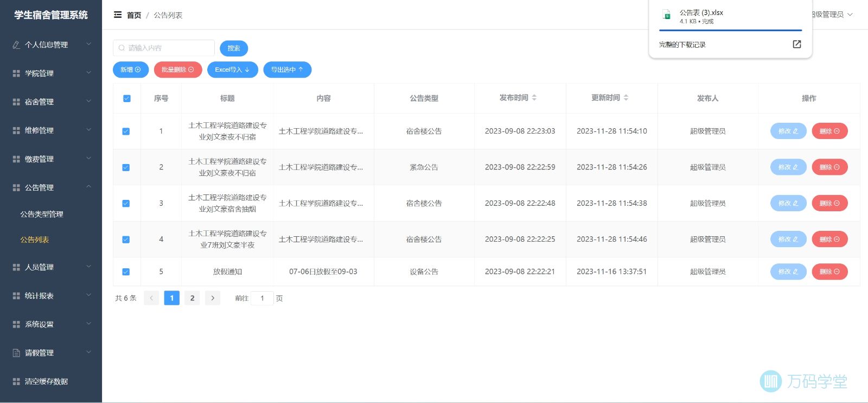Click the 维修管理 grid icon
This screenshot has height=403, width=868.
tap(16, 131)
